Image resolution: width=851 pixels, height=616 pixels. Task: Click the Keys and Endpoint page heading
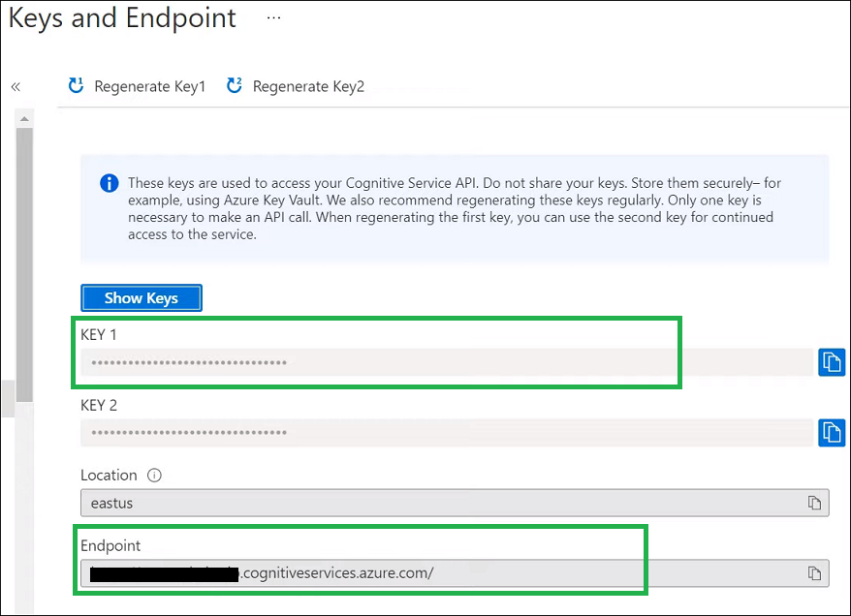122,17
